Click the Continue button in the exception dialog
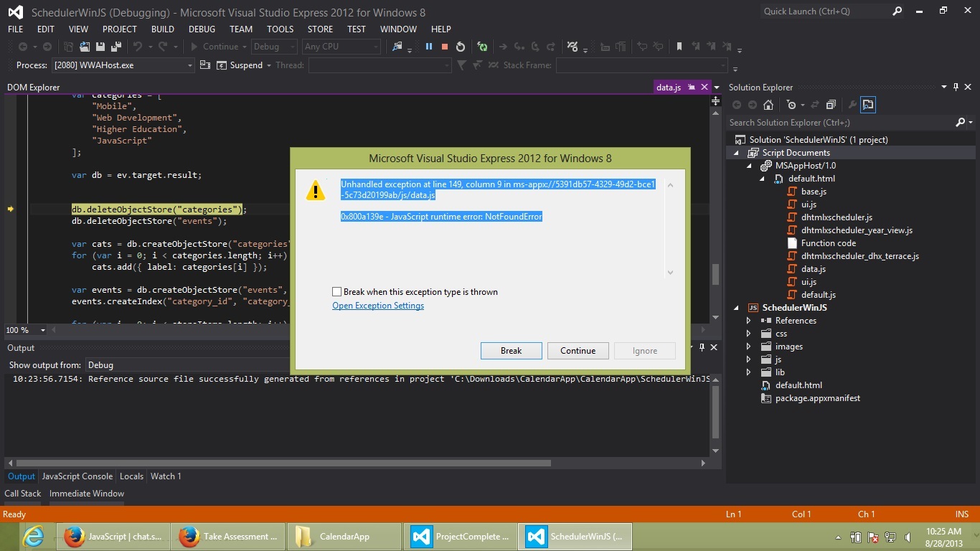 click(x=578, y=351)
